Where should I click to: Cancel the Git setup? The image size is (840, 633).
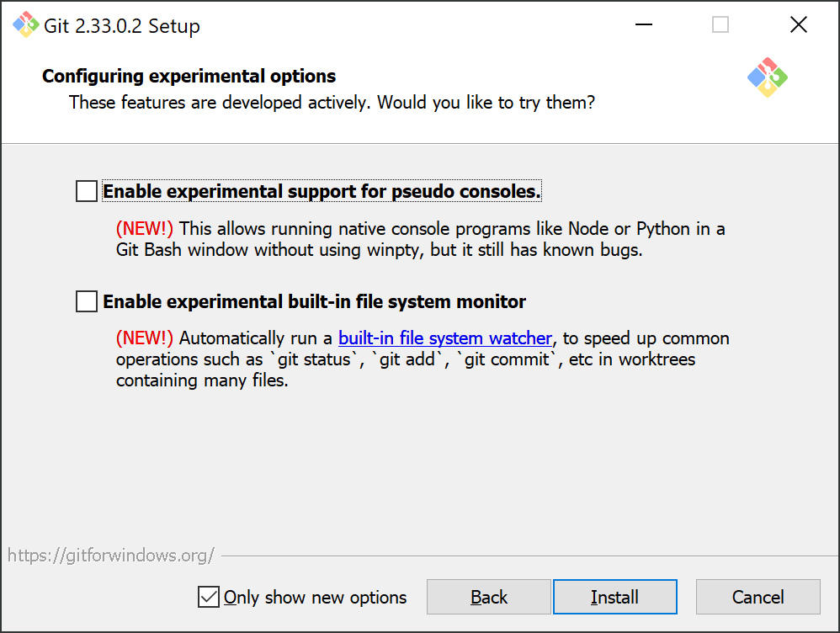[758, 597]
